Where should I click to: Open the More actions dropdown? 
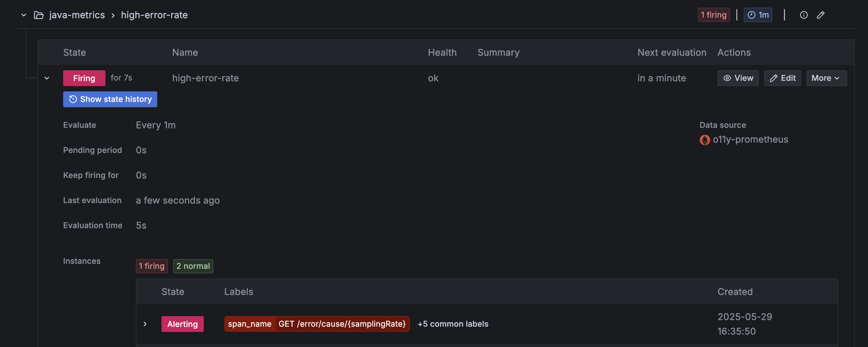pos(826,78)
